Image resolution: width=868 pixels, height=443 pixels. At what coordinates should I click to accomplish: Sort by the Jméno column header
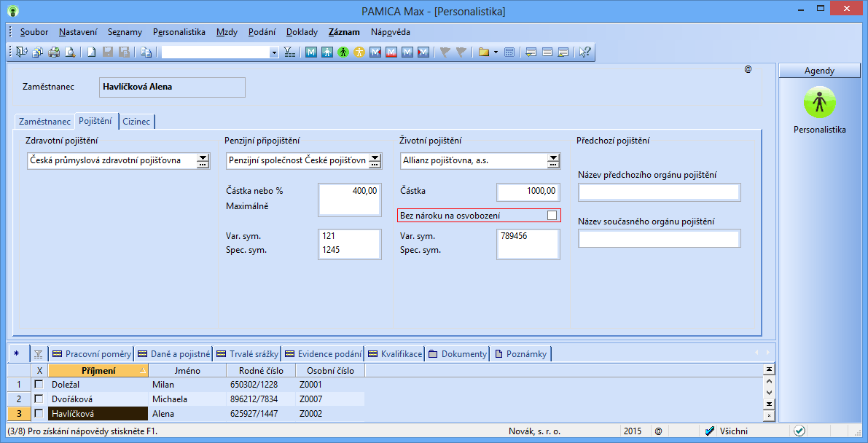coord(187,370)
